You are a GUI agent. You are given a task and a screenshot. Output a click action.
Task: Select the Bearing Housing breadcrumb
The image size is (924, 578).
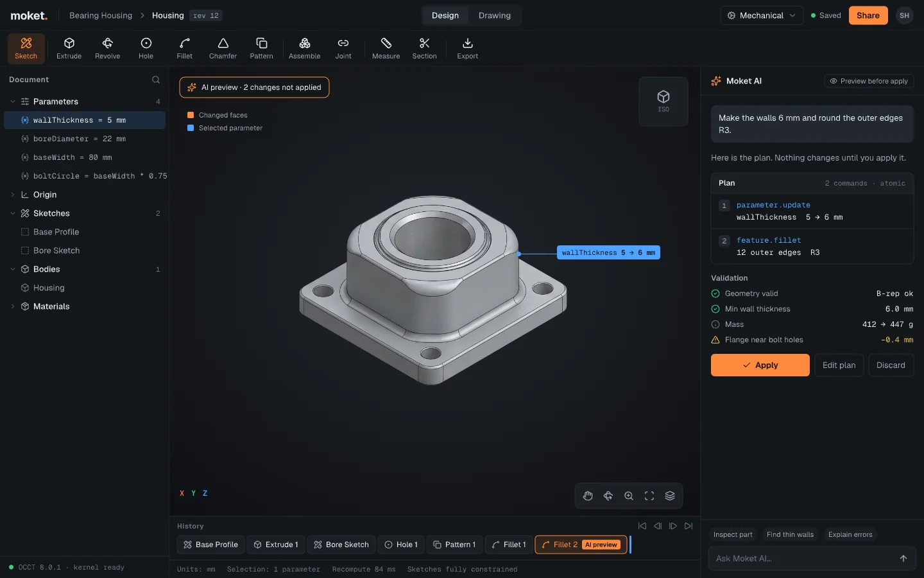(101, 15)
